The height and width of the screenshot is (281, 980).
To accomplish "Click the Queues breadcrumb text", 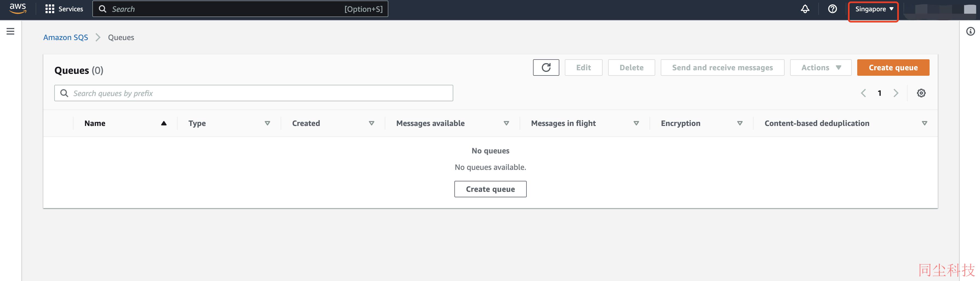I will tap(121, 37).
